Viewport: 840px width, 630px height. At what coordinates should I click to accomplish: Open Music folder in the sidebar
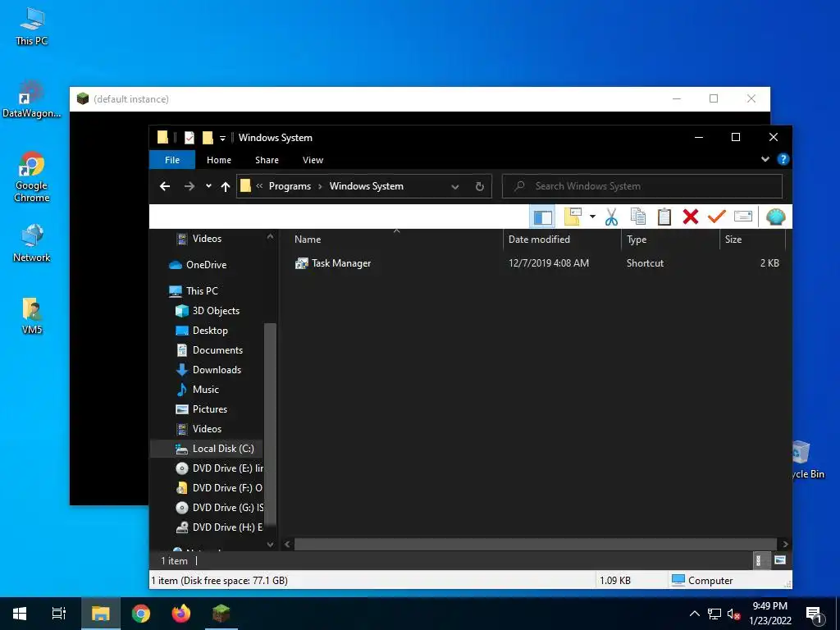tap(205, 390)
